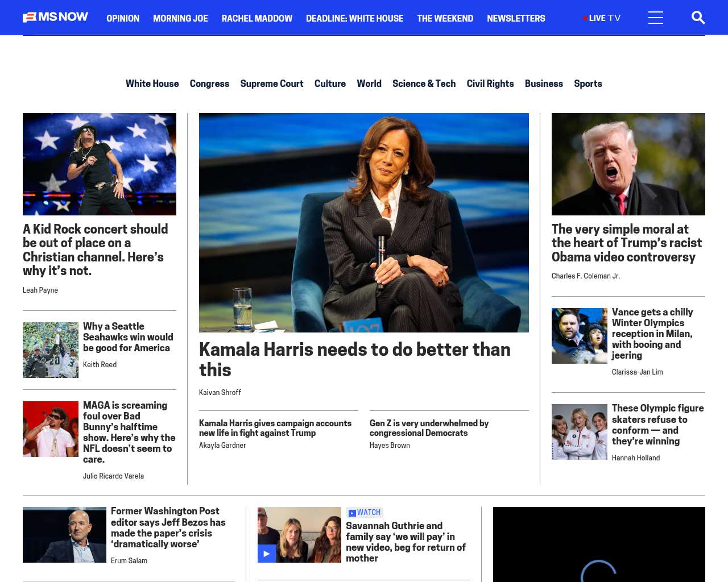Image resolution: width=728 pixels, height=582 pixels.
Task: Open the hamburger menu icon
Action: tap(656, 18)
